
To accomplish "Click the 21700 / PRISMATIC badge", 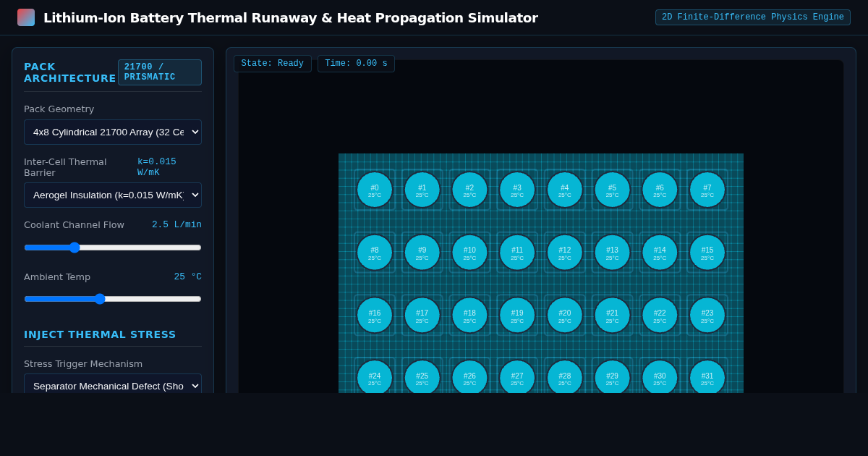I will [x=160, y=72].
